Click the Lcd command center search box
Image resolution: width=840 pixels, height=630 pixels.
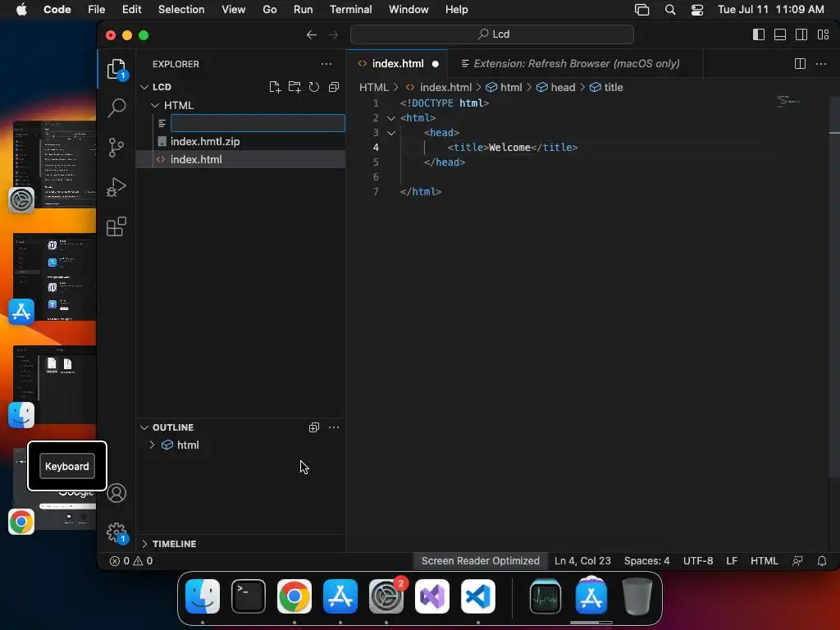492,34
